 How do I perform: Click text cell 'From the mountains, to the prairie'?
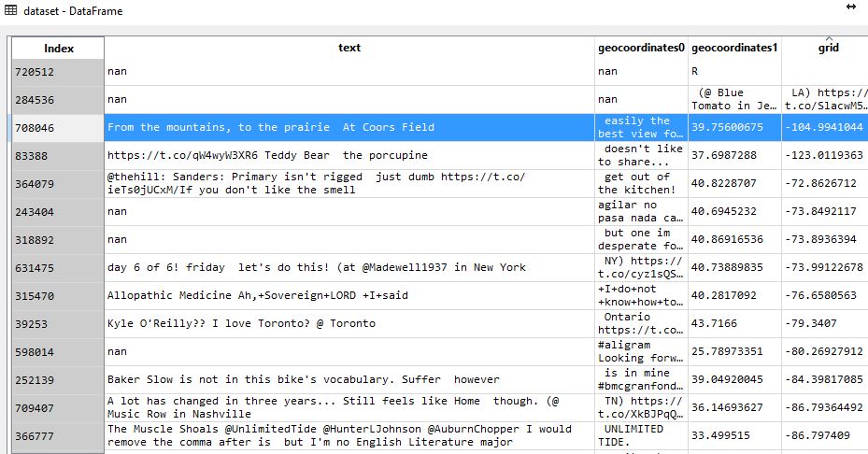tap(349, 127)
